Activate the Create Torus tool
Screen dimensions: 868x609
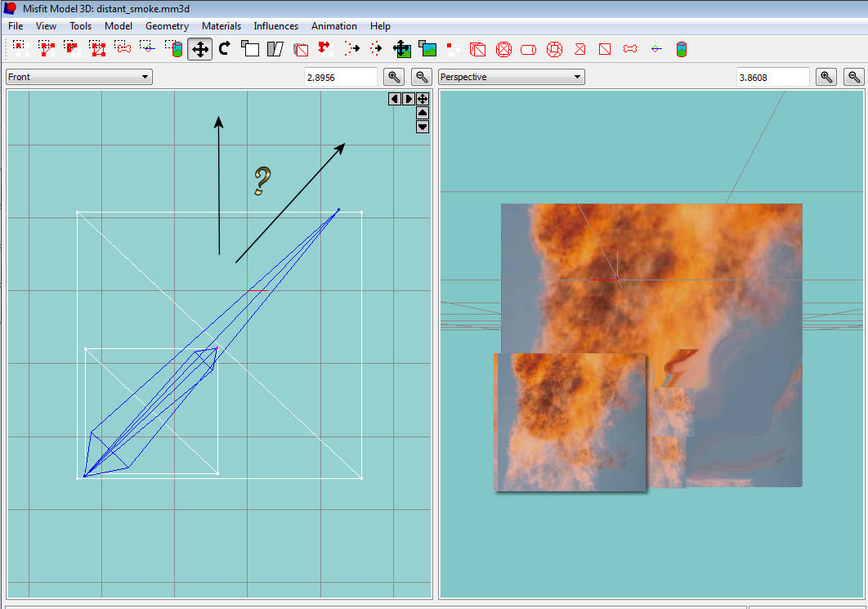tap(554, 49)
